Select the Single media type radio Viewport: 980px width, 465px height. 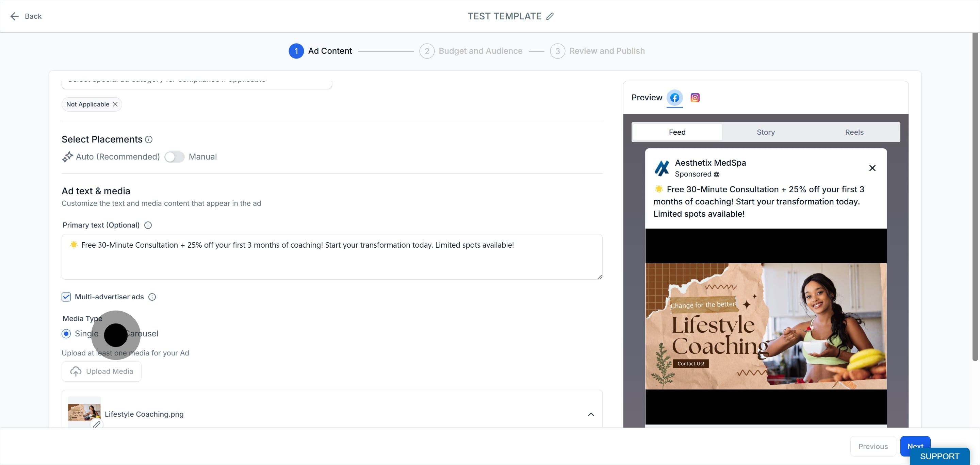tap(66, 333)
